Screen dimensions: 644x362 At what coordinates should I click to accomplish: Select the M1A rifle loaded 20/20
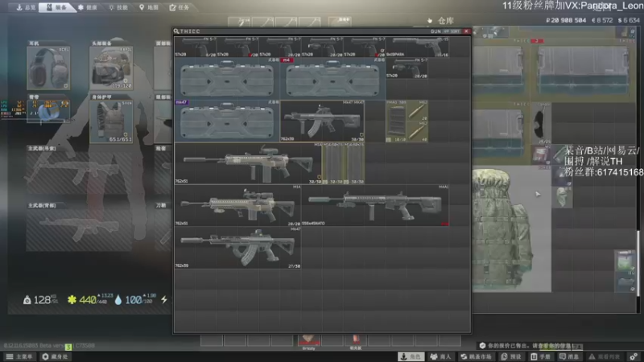(237, 205)
